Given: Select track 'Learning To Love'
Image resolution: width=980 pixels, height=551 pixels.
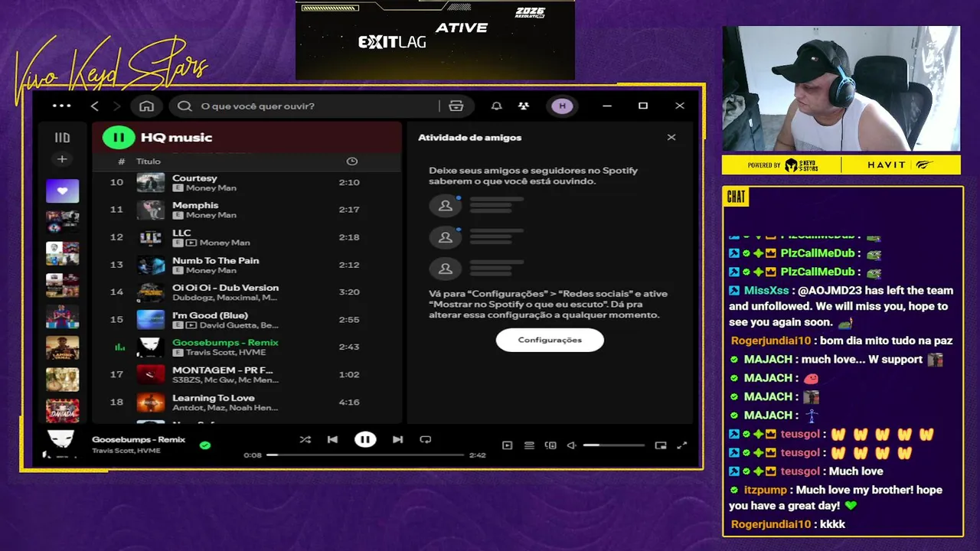Looking at the screenshot, I should point(247,402).
